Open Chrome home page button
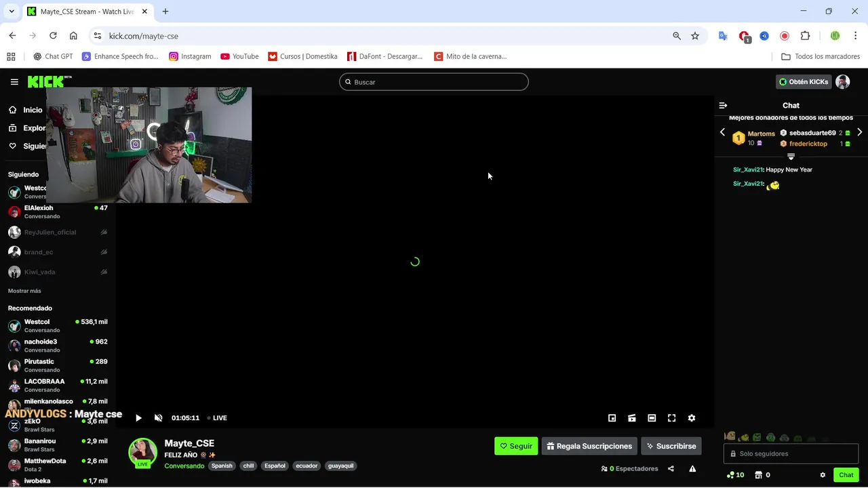The image size is (868, 488). 73,36
